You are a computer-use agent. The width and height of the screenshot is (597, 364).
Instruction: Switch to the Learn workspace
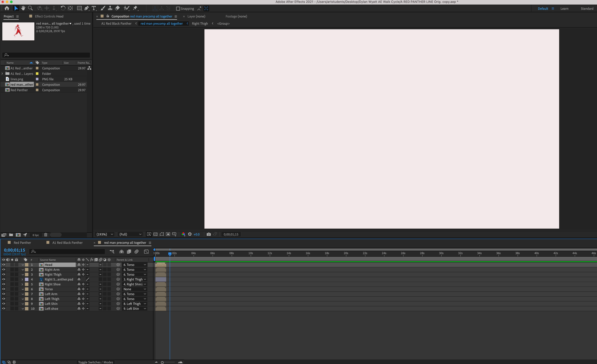click(564, 8)
